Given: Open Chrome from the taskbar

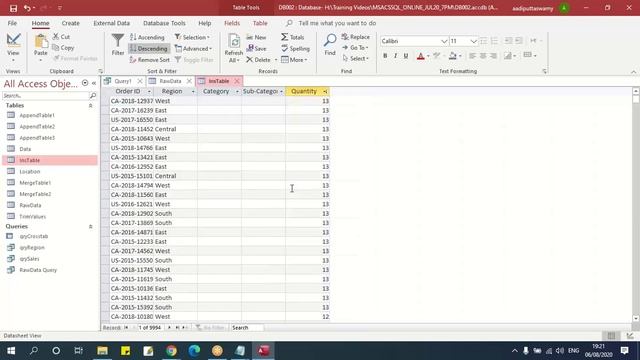Looking at the screenshot, I should (x=171, y=351).
